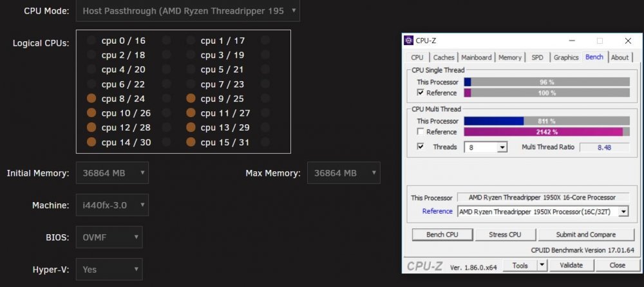Open the Max Memory dropdown
The image size is (644, 287).
(343, 173)
